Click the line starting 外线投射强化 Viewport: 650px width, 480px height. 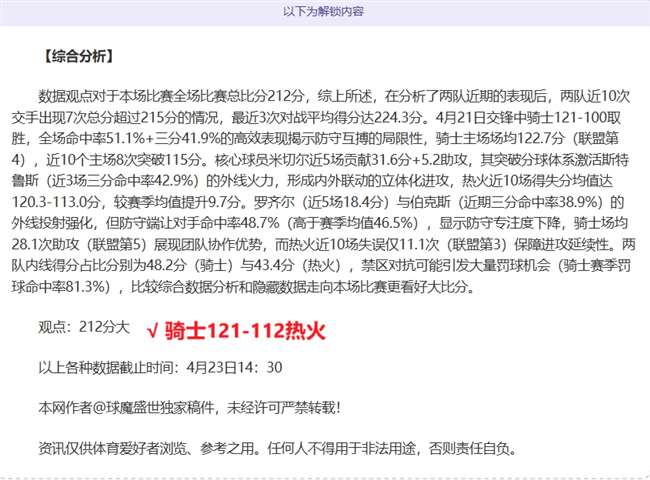319,223
